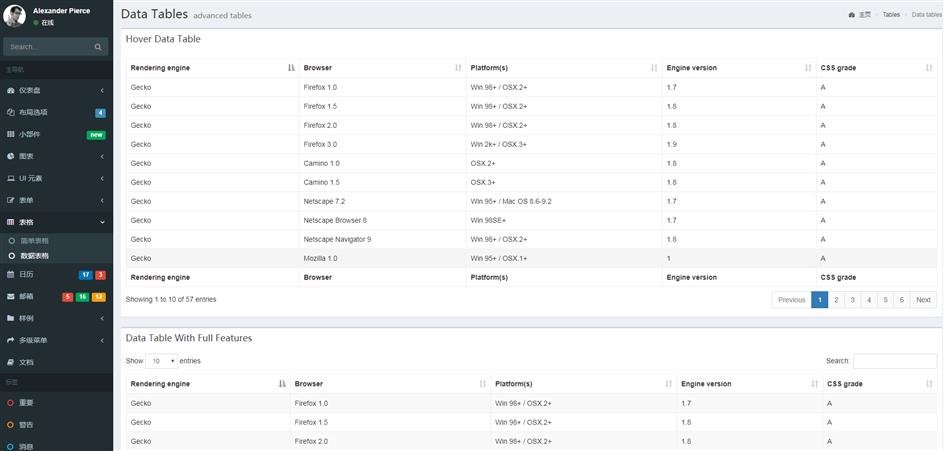Jump to page 5
Image resolution: width=944 pixels, height=451 pixels.
885,300
